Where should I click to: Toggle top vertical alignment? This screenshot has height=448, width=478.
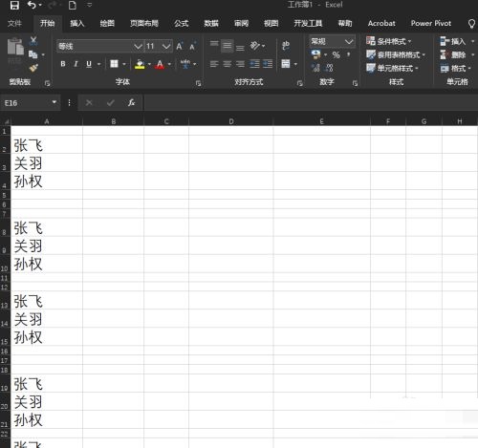click(x=214, y=45)
